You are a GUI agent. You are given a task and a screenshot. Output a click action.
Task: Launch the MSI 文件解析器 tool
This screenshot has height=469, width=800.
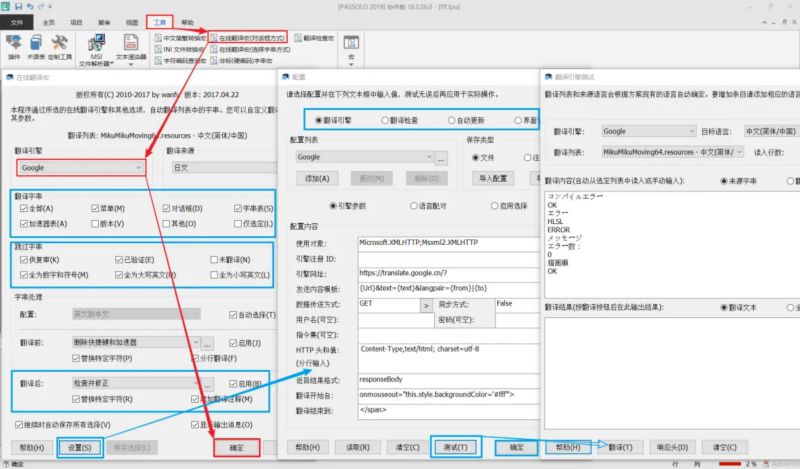click(x=97, y=46)
